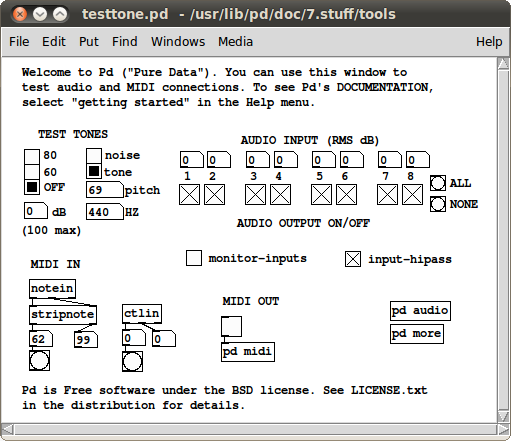Toggle audio output channel 1

[189, 195]
